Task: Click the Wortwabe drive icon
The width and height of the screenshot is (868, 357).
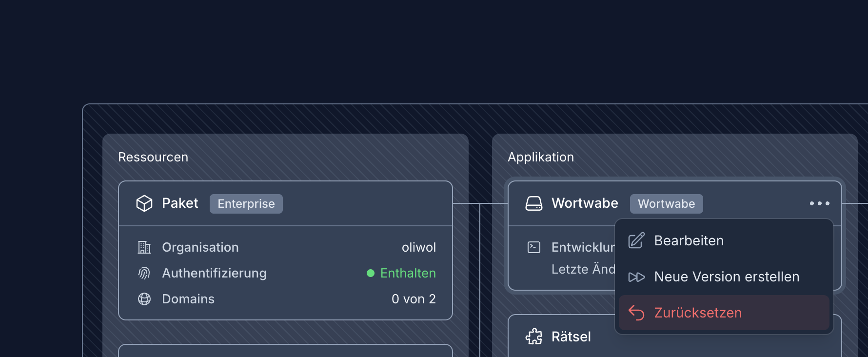Action: (x=534, y=203)
